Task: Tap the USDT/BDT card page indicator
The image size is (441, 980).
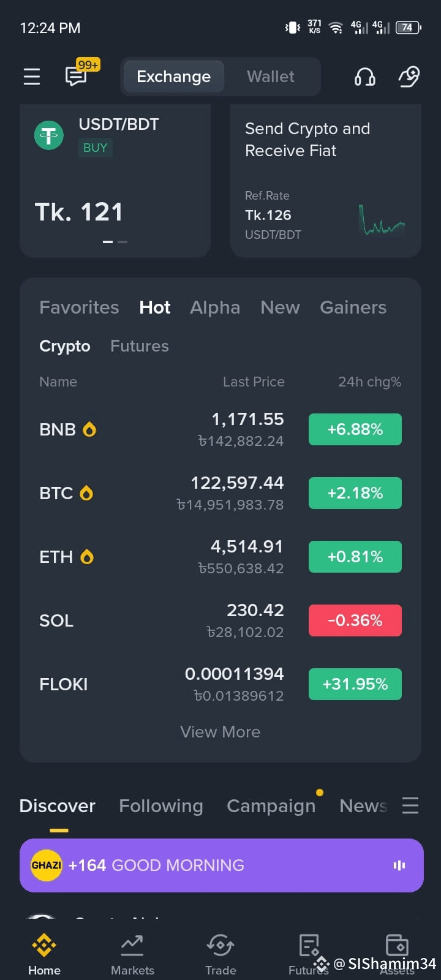Action: 115,242
